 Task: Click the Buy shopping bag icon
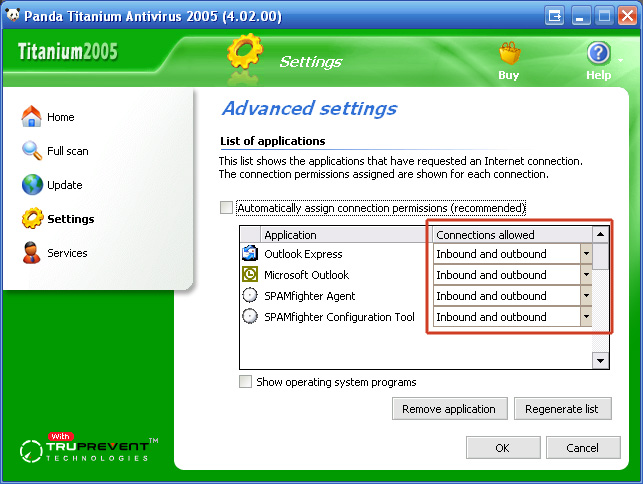pos(509,53)
